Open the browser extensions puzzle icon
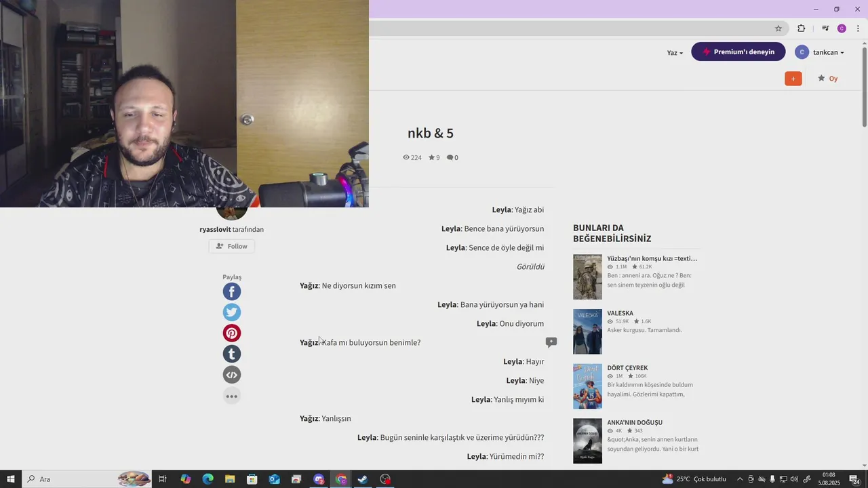The width and height of the screenshot is (868, 488). tap(802, 28)
